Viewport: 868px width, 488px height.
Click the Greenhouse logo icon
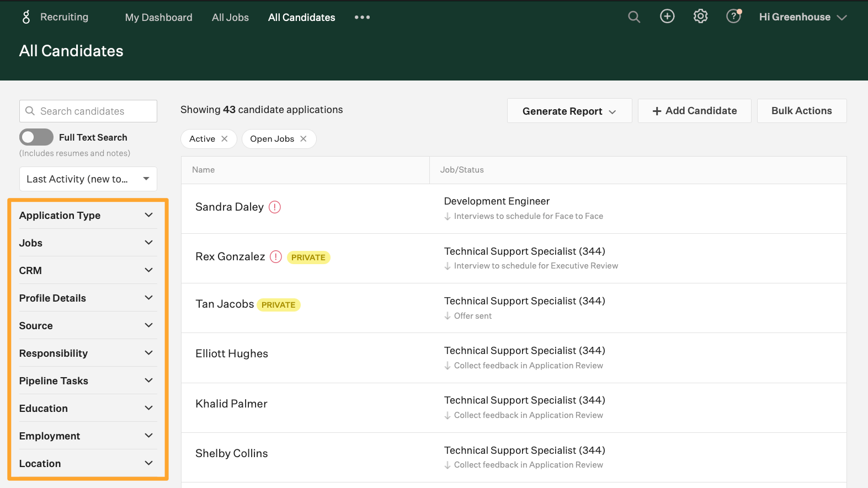coord(26,17)
